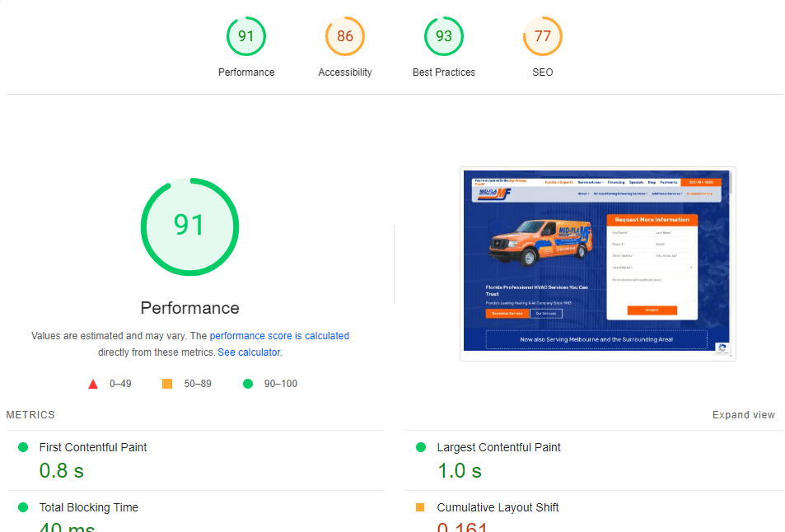Click the green 90–100 legend indicator
785x532 pixels.
coord(247,383)
